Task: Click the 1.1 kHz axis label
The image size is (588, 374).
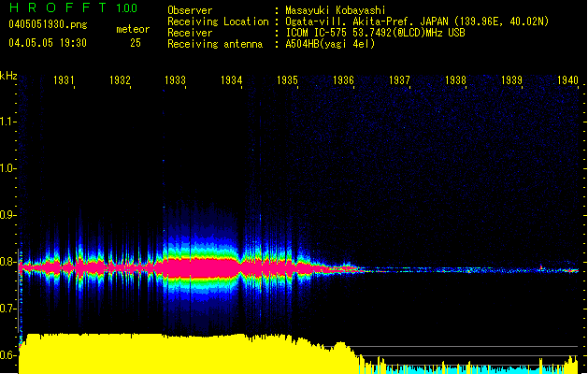Action: pyautogui.click(x=7, y=122)
